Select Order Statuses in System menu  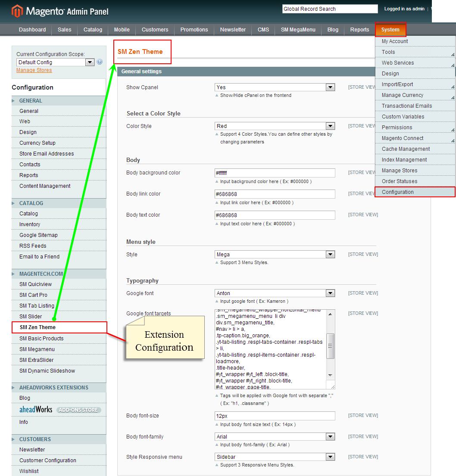[415, 181]
